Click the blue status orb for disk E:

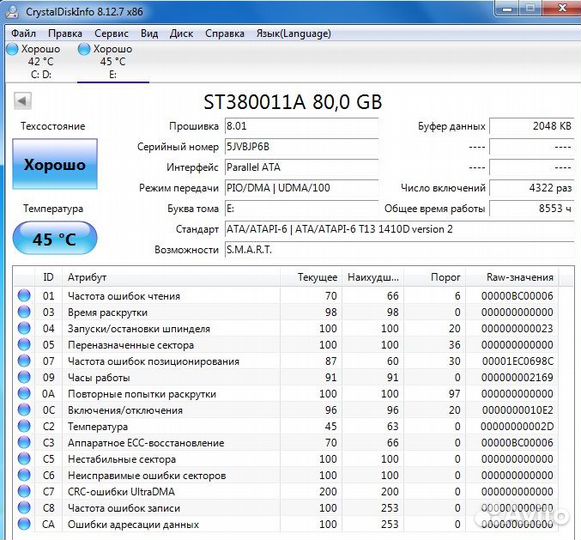pos(84,49)
